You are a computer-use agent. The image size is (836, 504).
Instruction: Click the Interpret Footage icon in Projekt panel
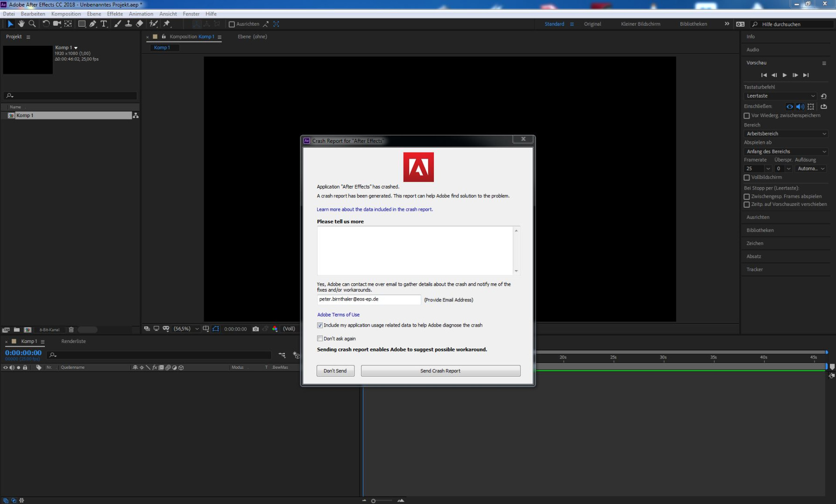tap(6, 329)
